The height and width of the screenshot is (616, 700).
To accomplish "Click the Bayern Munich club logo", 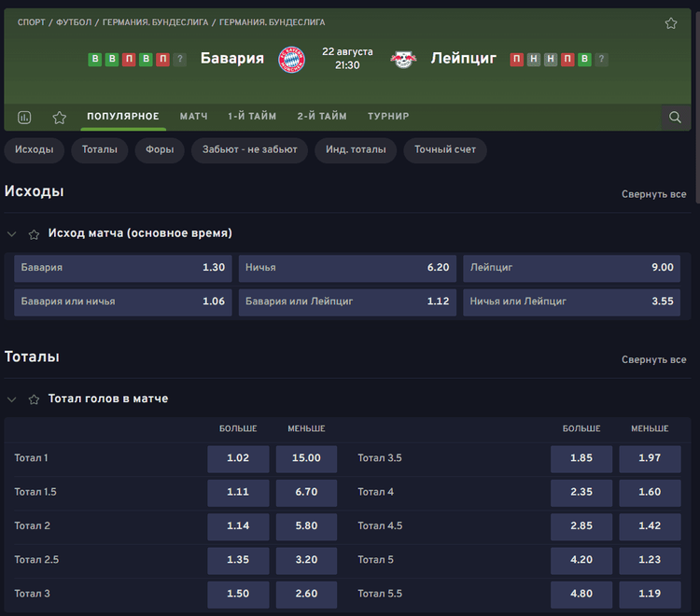I will coord(292,59).
